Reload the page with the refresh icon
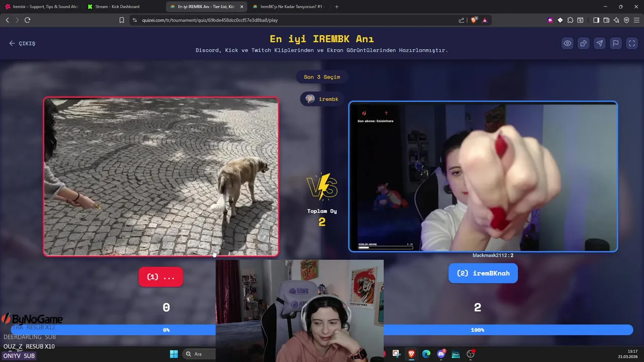This screenshot has height=362, width=644. click(x=28, y=20)
